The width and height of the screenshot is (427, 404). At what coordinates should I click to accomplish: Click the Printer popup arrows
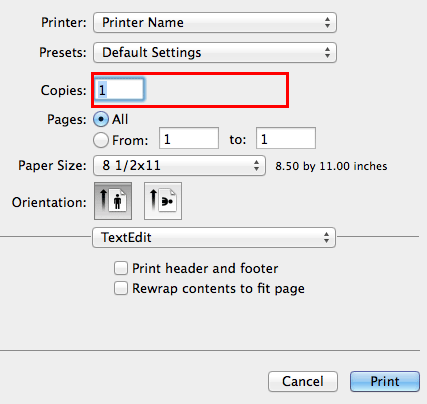[x=327, y=23]
